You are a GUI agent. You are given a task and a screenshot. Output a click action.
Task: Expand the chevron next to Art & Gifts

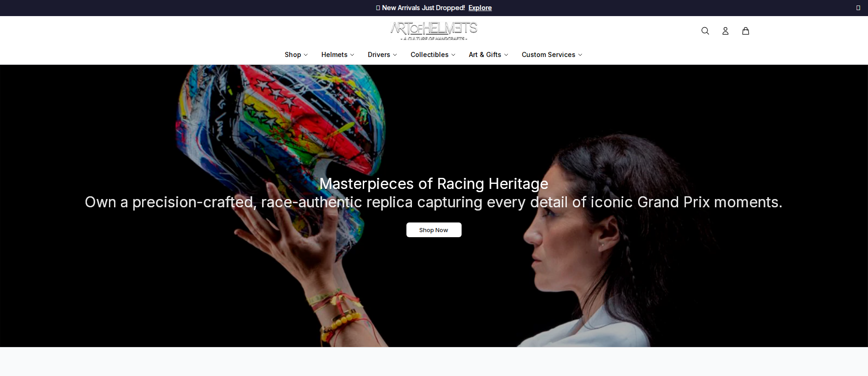coord(506,55)
